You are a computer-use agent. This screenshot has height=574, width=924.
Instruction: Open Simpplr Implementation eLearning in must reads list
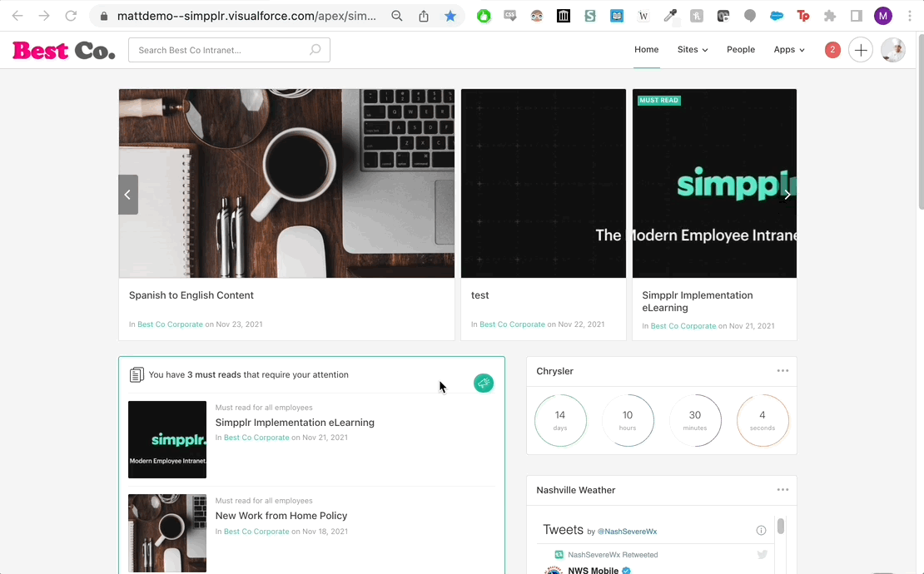pos(295,422)
